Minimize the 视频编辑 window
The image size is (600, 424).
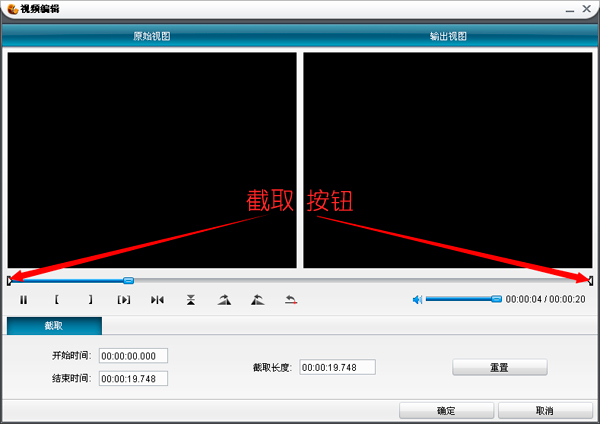[x=570, y=9]
